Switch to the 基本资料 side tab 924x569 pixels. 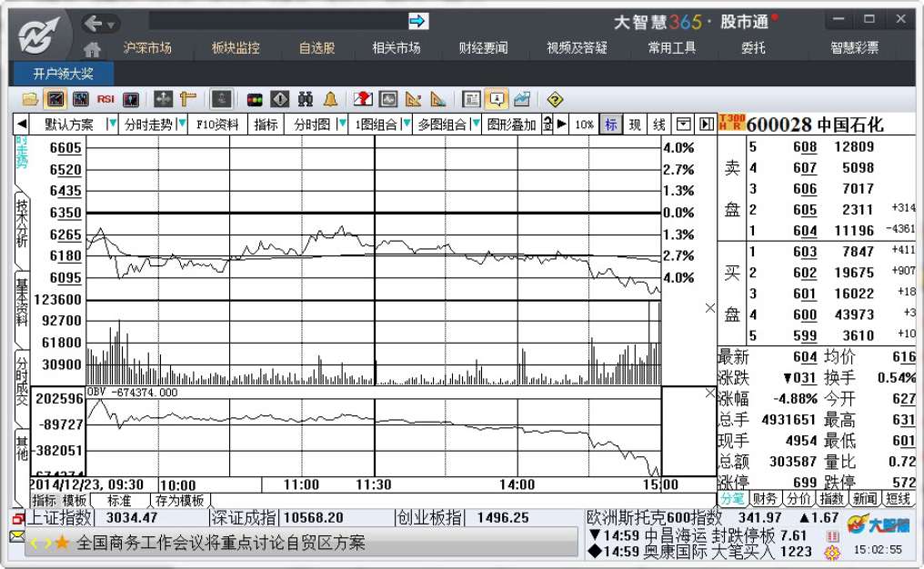[x=22, y=303]
